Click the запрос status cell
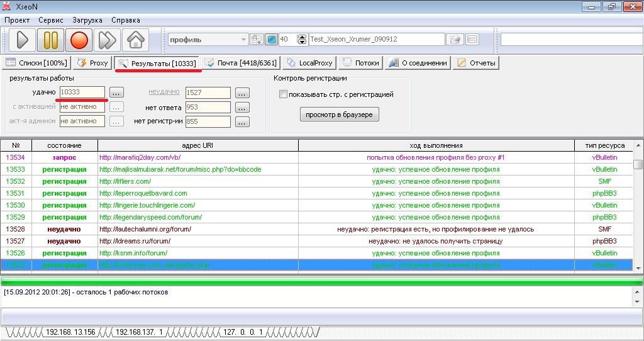 pyautogui.click(x=65, y=157)
